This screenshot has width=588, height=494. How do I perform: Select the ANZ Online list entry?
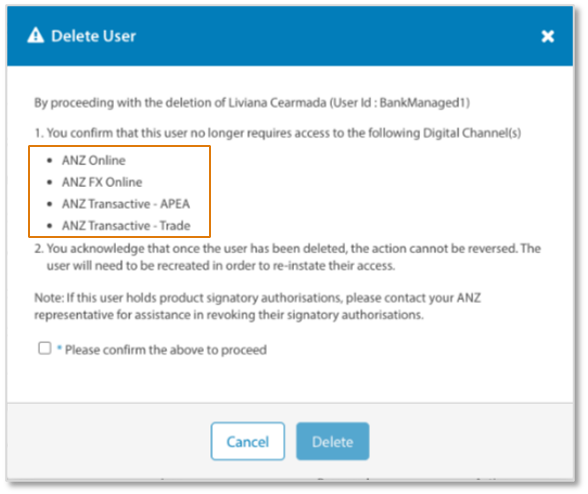(94, 160)
